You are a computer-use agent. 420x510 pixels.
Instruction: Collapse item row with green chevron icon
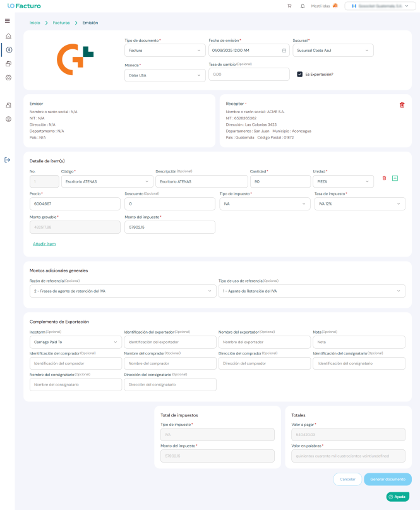[395, 178]
